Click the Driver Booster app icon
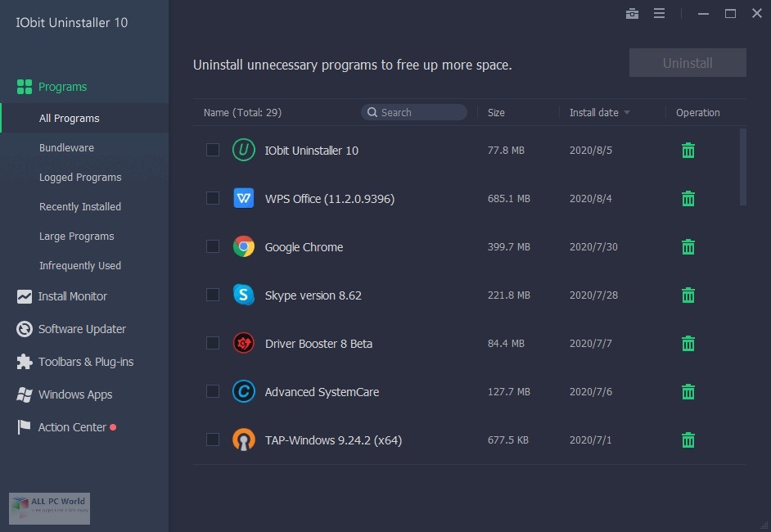The height and width of the screenshot is (532, 771). pyautogui.click(x=243, y=343)
